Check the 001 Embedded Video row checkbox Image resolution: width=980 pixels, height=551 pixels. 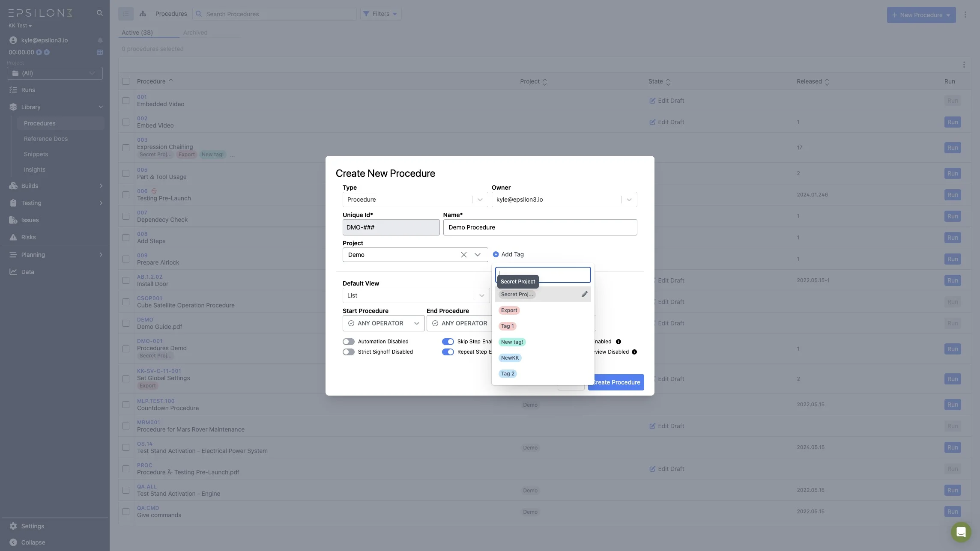(126, 101)
